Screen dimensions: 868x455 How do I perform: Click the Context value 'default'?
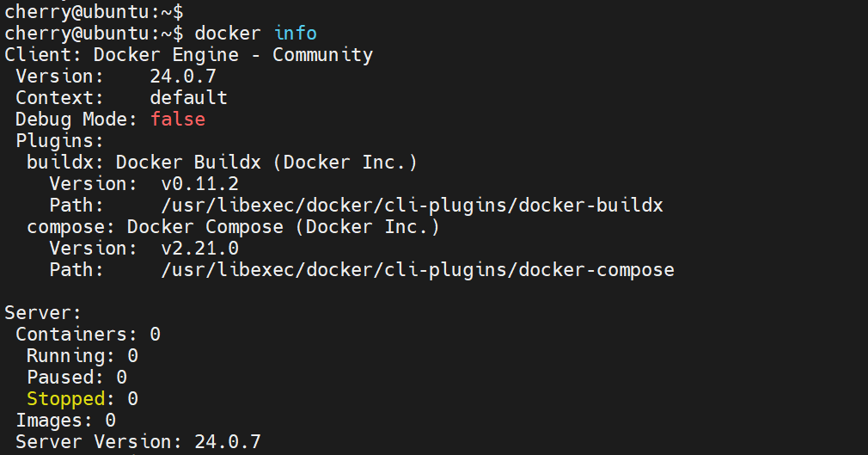(188, 98)
